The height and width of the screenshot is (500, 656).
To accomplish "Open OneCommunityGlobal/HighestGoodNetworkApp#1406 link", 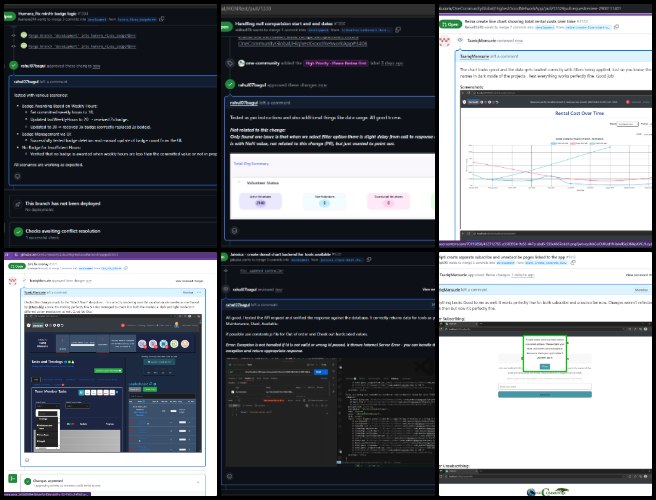I will pyautogui.click(x=302, y=44).
